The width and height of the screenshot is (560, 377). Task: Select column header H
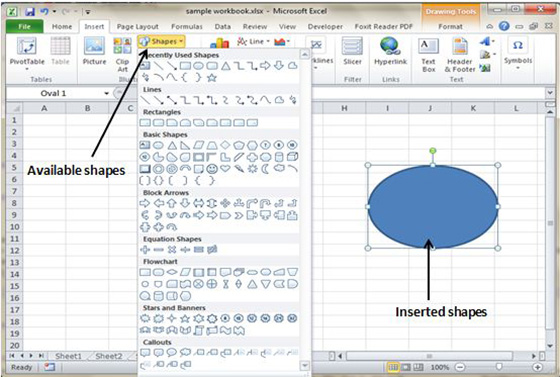(344, 108)
